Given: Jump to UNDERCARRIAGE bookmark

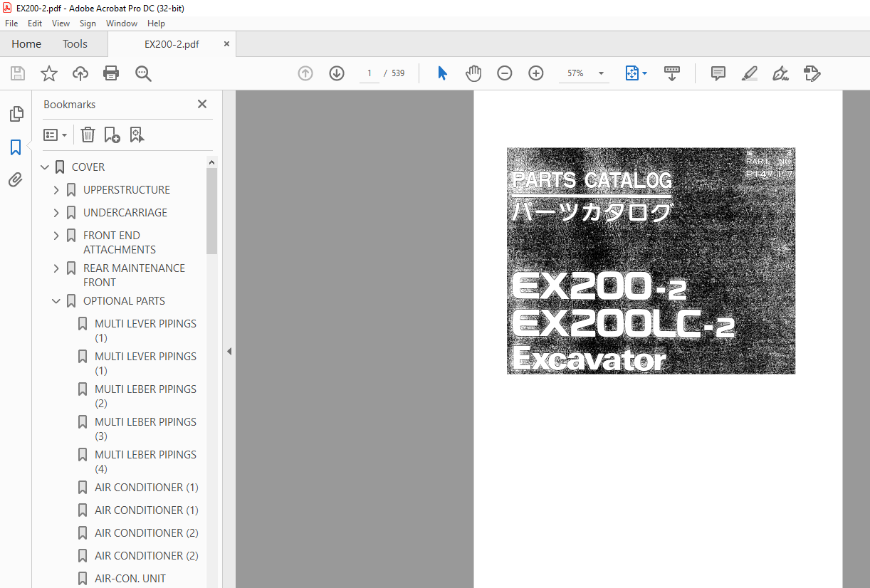Looking at the screenshot, I should pyautogui.click(x=125, y=213).
